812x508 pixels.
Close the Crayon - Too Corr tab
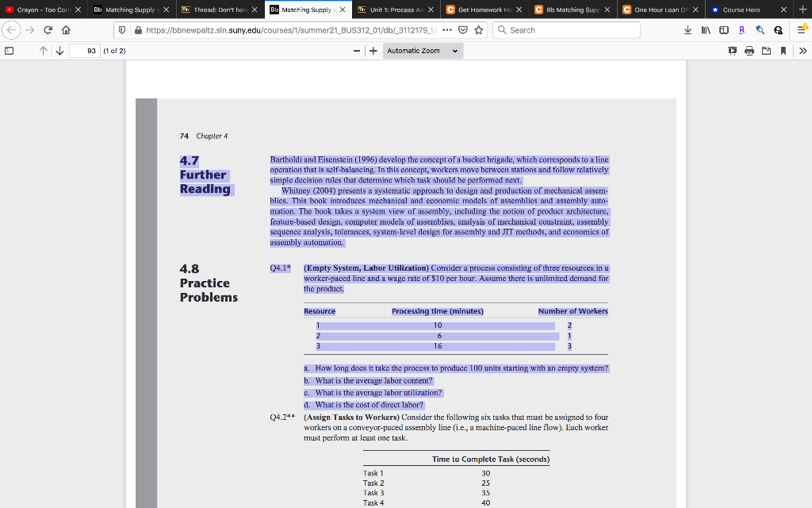click(79, 10)
